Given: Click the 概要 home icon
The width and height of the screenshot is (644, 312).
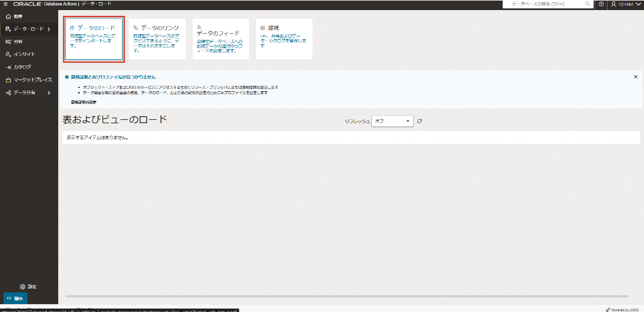Looking at the screenshot, I should tap(8, 16).
